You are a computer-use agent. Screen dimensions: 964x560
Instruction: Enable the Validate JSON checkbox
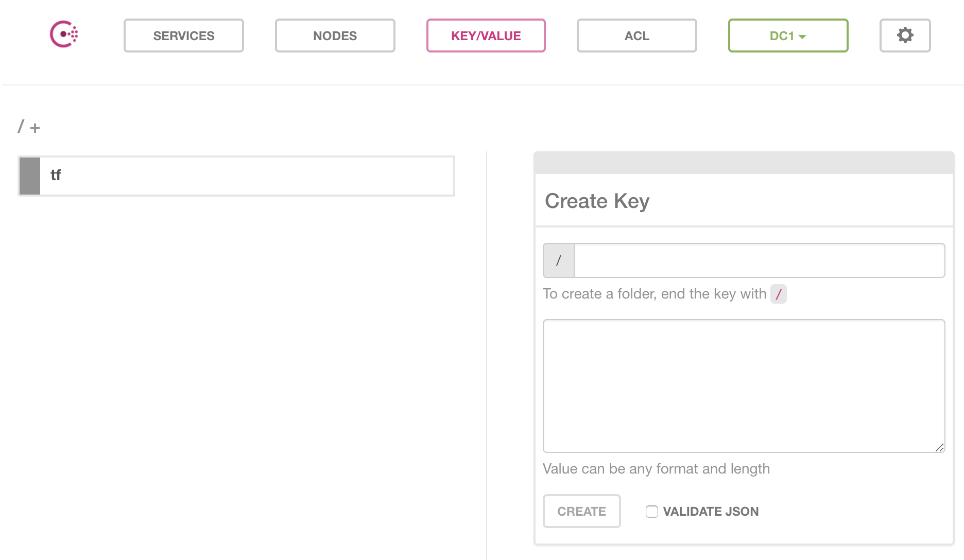652,511
